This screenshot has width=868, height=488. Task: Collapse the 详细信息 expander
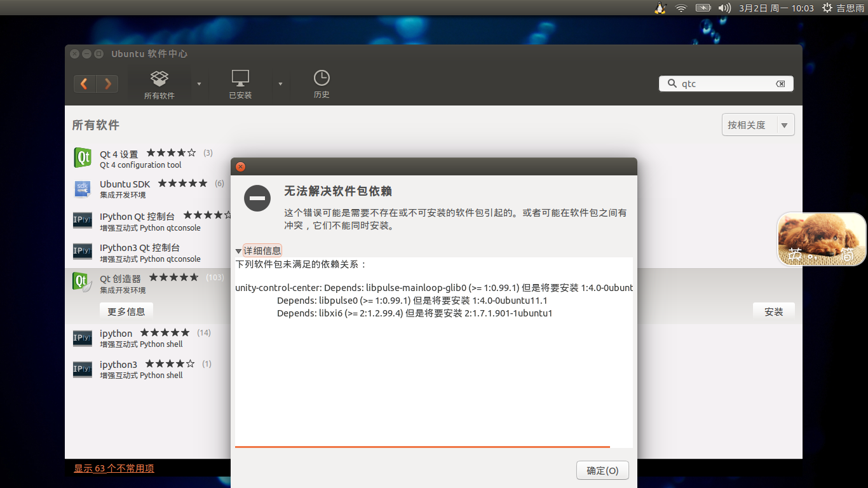coord(258,250)
